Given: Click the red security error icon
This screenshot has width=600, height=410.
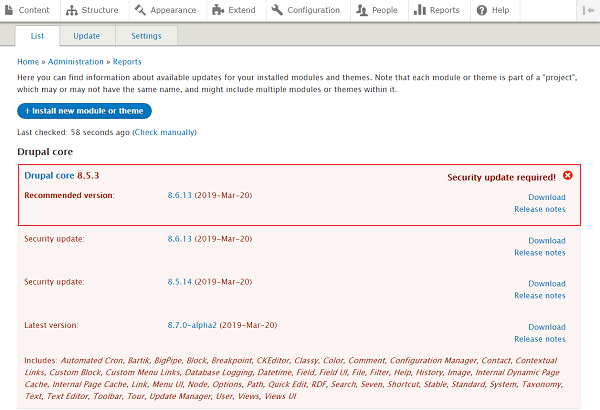Looking at the screenshot, I should click(x=568, y=176).
